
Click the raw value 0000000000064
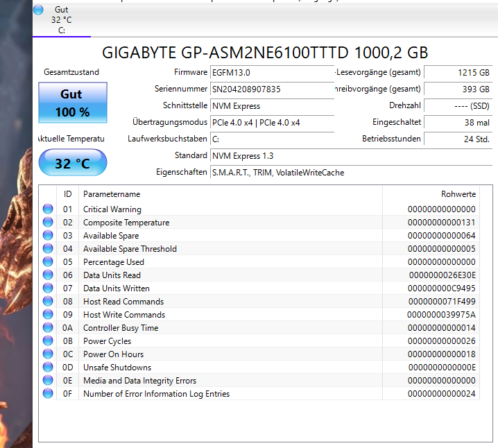tap(441, 236)
